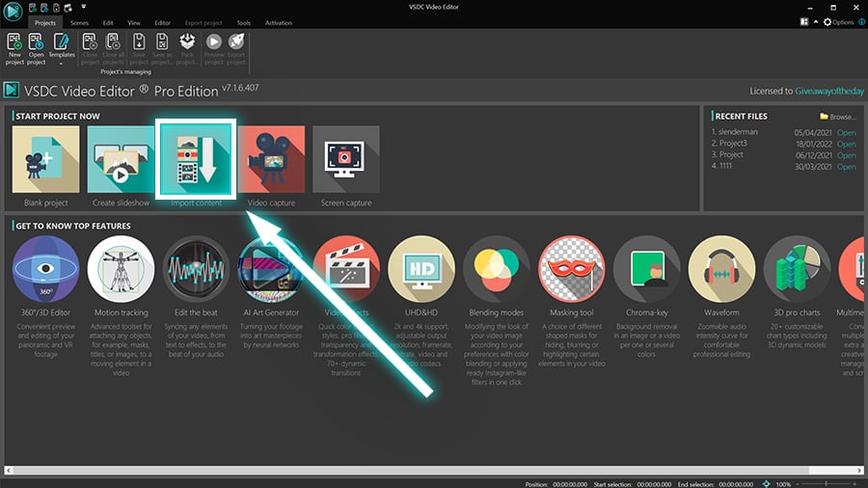Click the Edit the beat feature icon
Image resolution: width=868 pixels, height=488 pixels.
(196, 269)
